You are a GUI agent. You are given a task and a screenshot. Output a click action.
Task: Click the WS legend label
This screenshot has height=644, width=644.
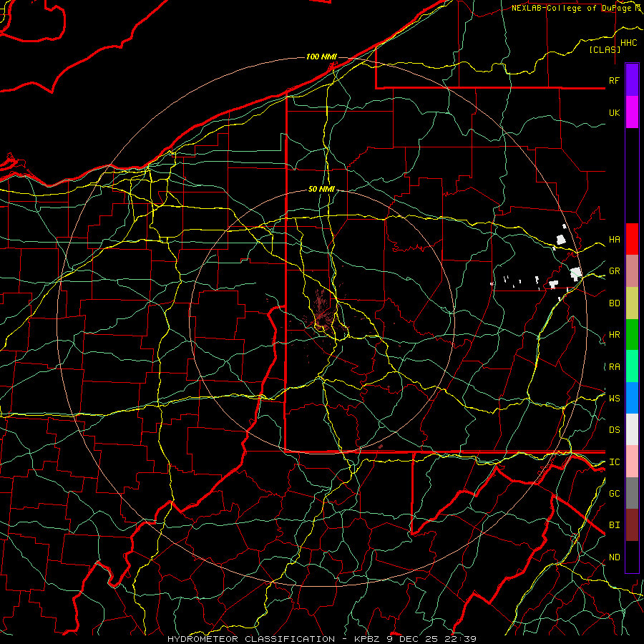614,398
